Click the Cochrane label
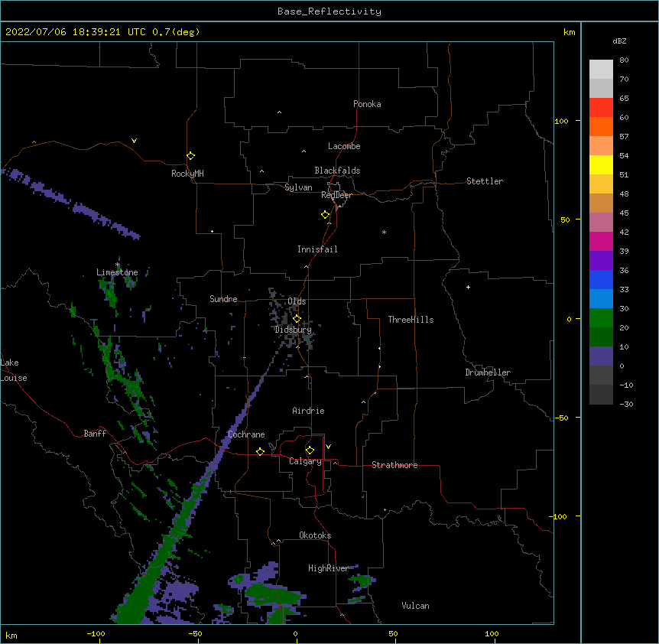 246,434
